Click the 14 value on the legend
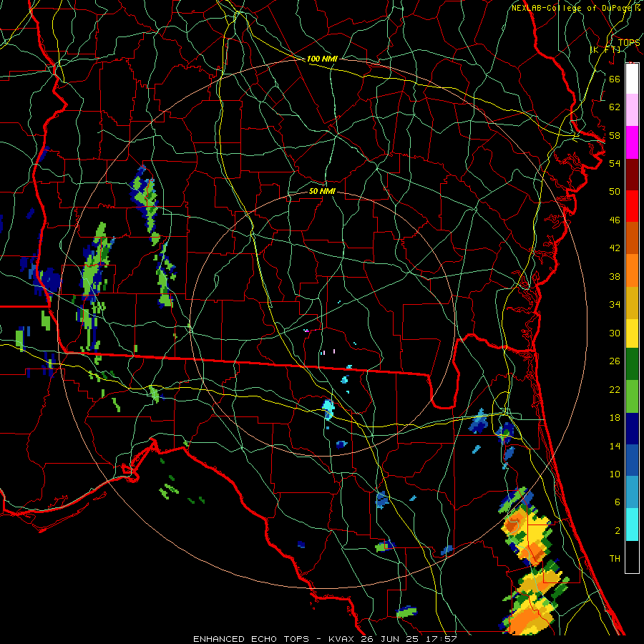Screen dimensions: 644x644 click(615, 446)
